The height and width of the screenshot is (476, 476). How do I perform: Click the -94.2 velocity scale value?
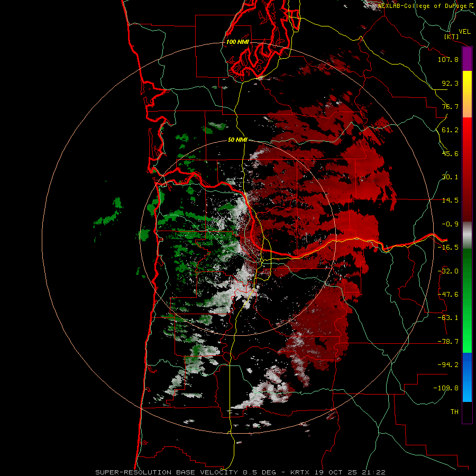click(448, 365)
